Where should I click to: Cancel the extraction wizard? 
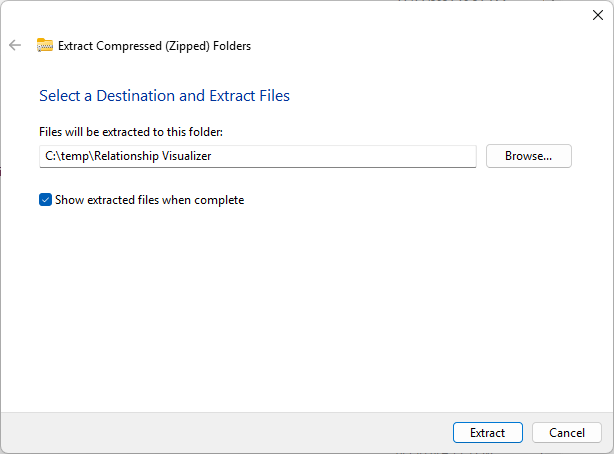[x=566, y=433]
